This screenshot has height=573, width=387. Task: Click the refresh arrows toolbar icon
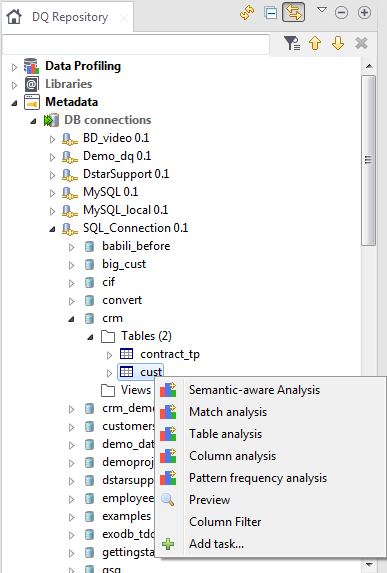click(x=247, y=13)
